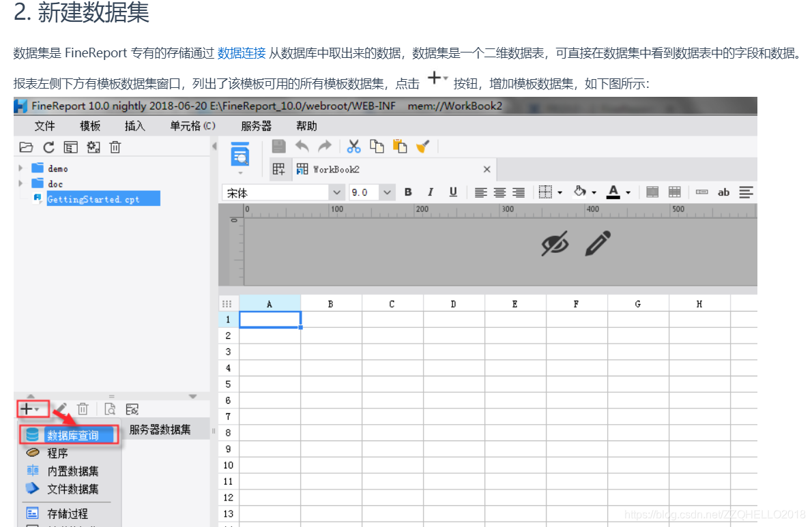Click the pencil edit icon in gray area
812x527 pixels.
pos(598,243)
